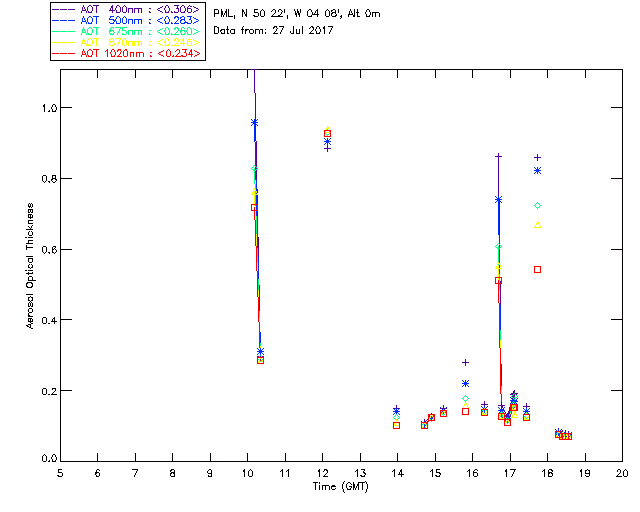Select the purple dashed line legend sample
The width and height of the screenshot is (640, 512).
(64, 9)
